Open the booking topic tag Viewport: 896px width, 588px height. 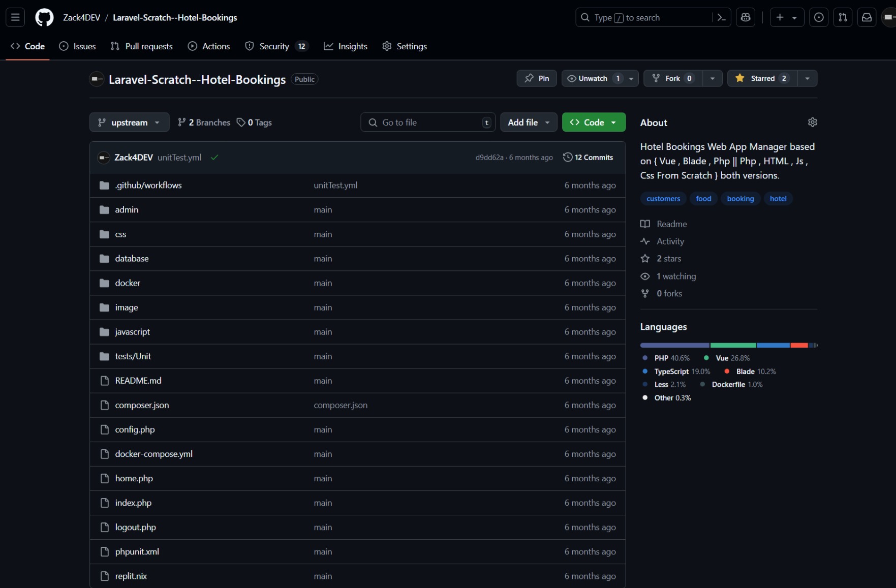tap(740, 199)
